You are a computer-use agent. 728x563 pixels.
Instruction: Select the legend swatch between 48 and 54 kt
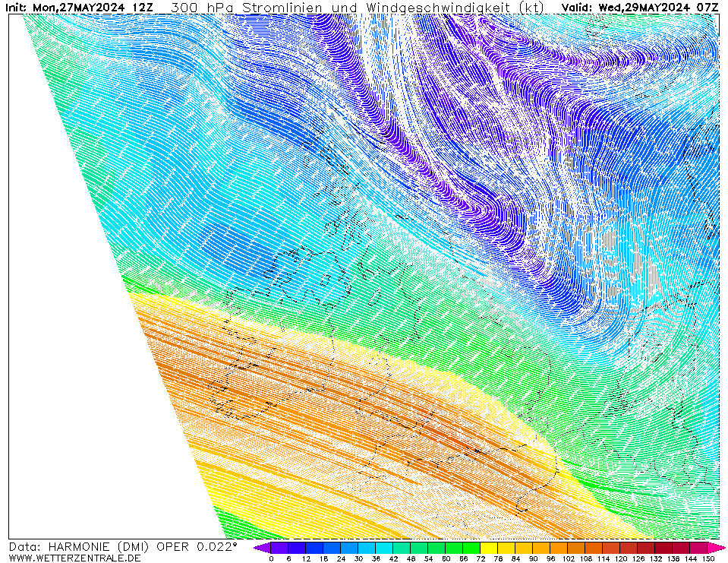[x=419, y=548]
